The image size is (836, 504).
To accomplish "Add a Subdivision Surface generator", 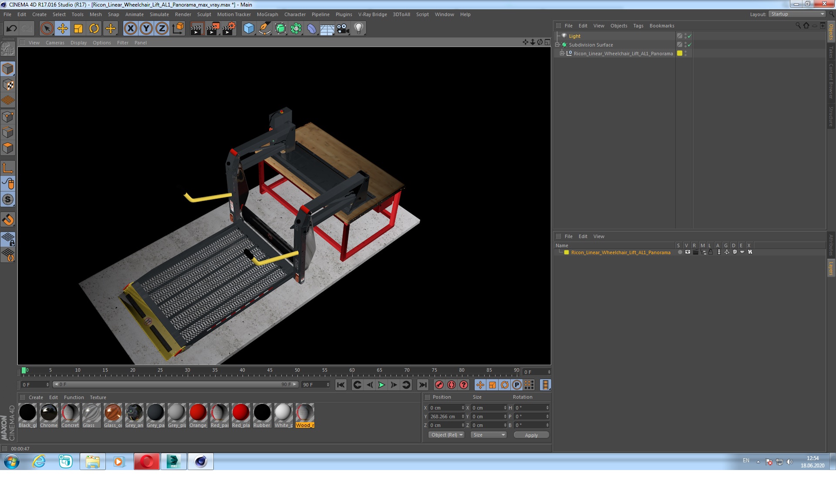I will [x=280, y=29].
